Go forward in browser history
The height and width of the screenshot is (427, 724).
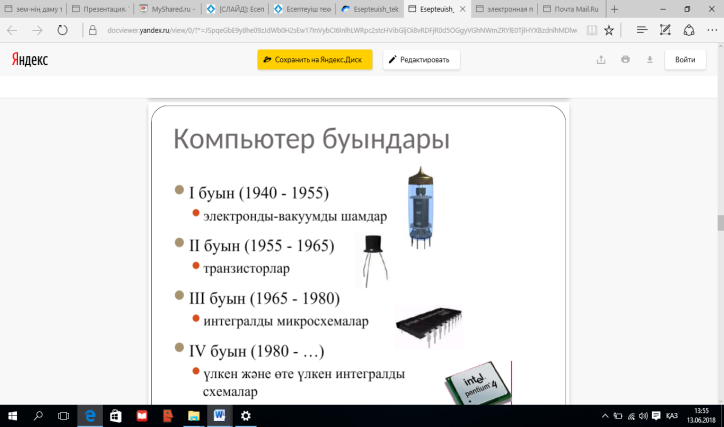37,30
